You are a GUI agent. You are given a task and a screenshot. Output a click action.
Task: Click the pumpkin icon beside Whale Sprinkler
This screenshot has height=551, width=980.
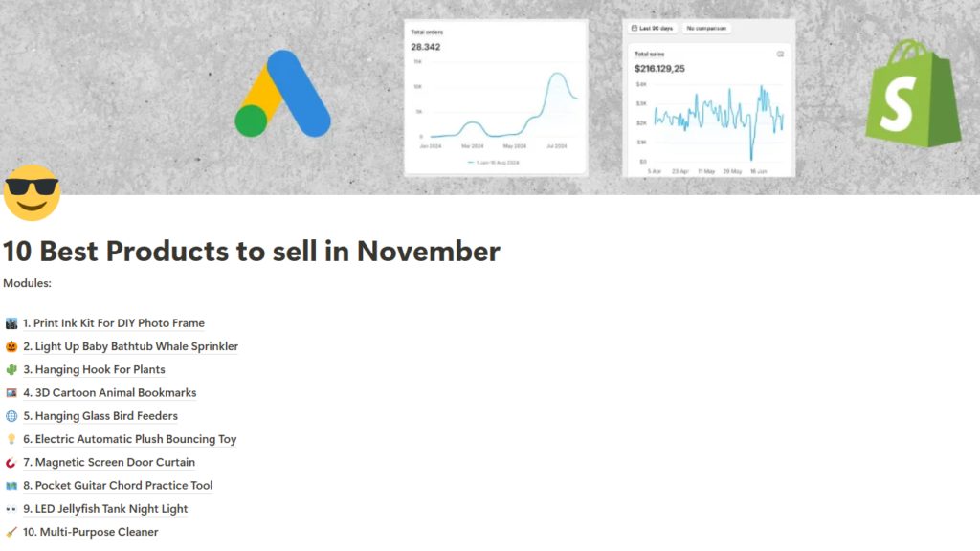[x=11, y=346]
